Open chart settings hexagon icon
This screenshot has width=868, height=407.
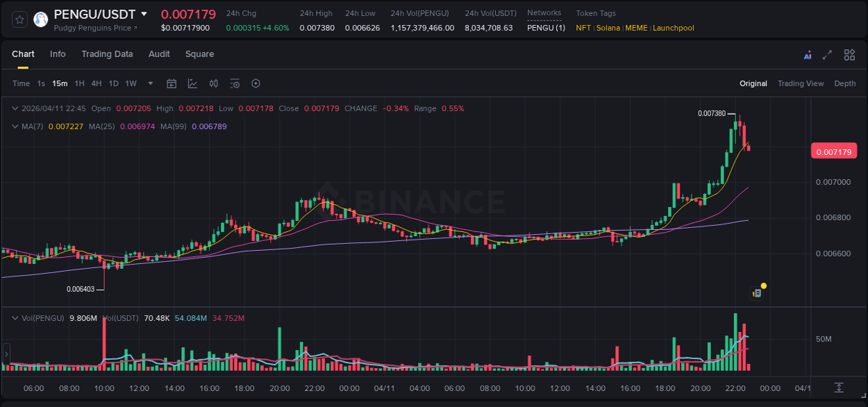(255, 83)
